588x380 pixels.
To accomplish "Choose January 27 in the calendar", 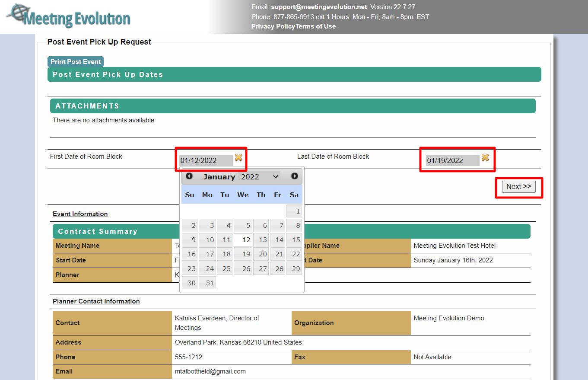I will (x=261, y=268).
